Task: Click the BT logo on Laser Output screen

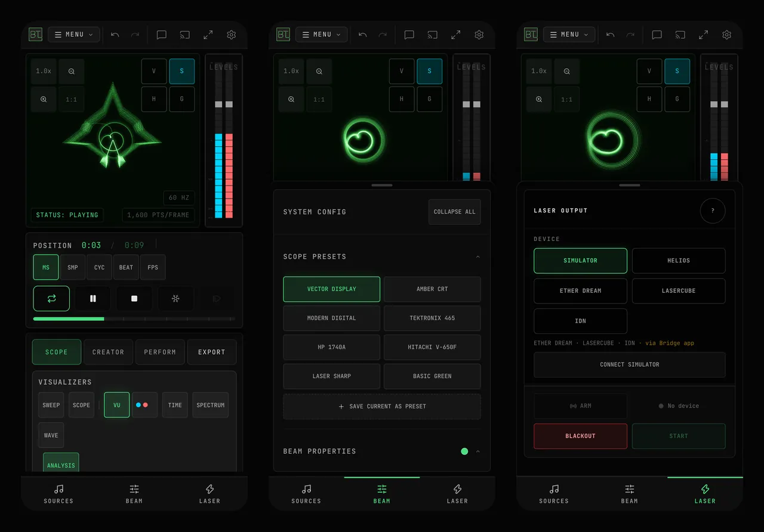Action: 531,35
